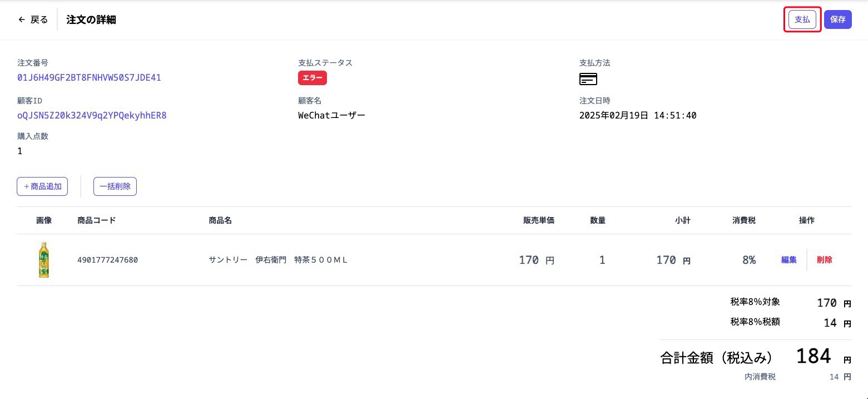Click 削除 to delete the product row
Image resolution: width=868 pixels, height=399 pixels.
(825, 259)
